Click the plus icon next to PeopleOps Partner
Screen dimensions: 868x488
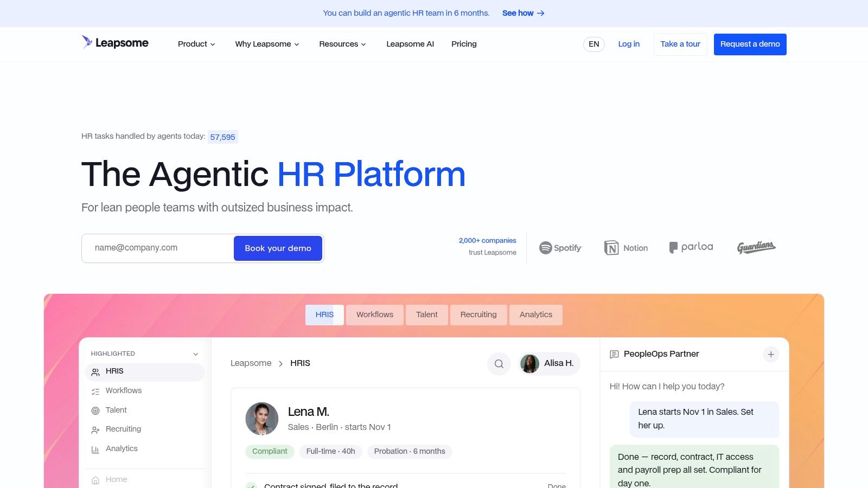coord(771,354)
